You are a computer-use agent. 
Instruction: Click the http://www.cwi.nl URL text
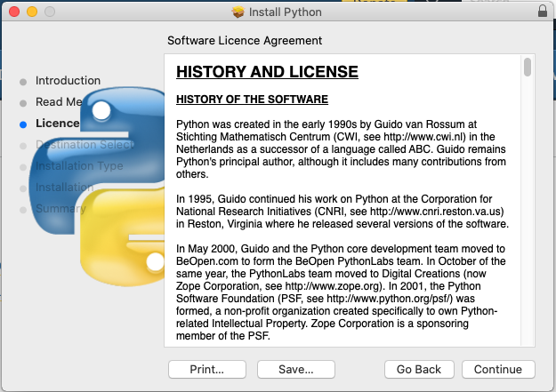pos(424,137)
